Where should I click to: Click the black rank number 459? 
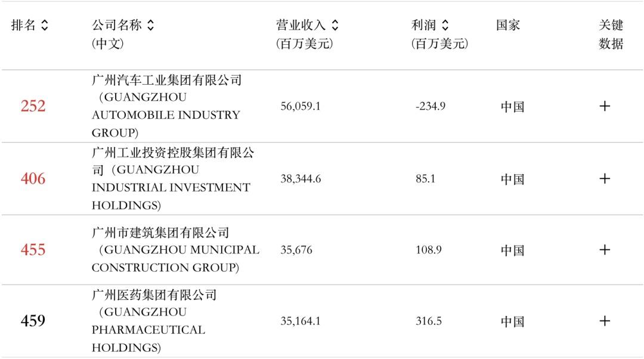point(33,321)
